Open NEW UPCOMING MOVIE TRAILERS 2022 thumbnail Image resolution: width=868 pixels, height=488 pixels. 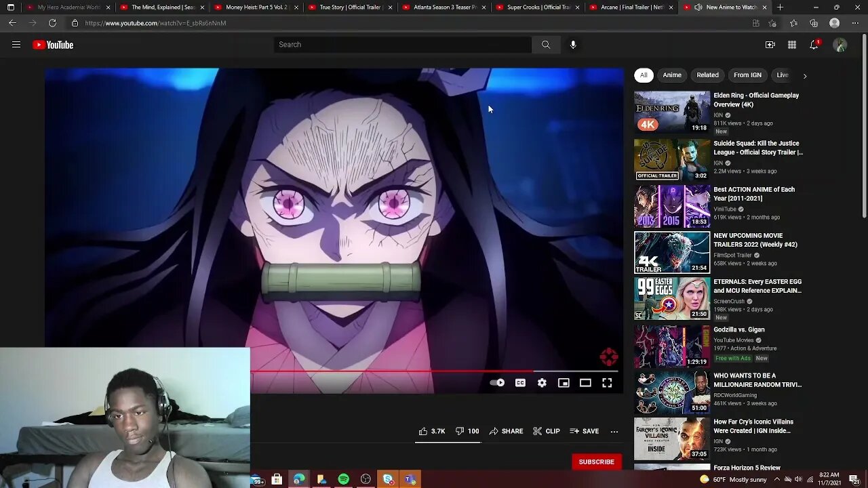tap(672, 252)
